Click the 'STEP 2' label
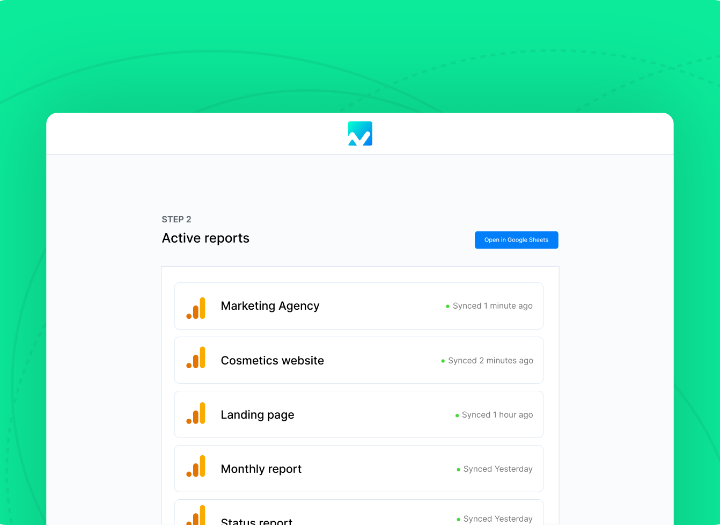Screen dimensions: 720x525 coord(176,219)
